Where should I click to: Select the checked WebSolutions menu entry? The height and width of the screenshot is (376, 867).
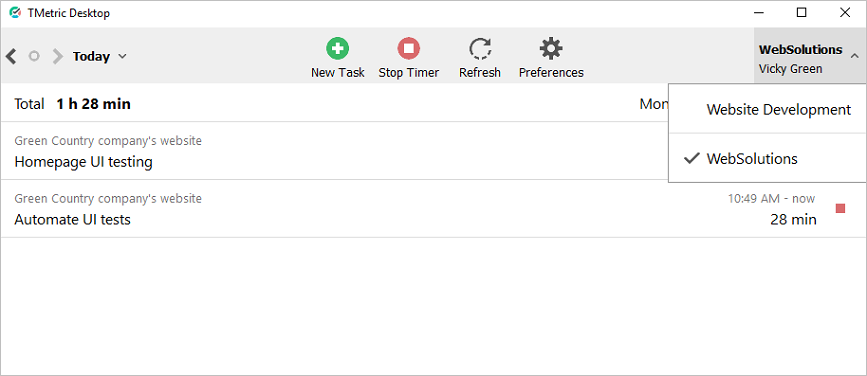pos(767,159)
